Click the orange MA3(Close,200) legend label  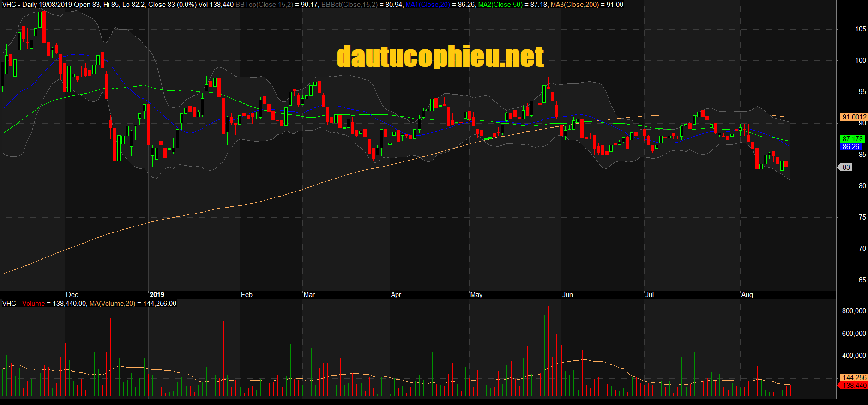click(574, 5)
